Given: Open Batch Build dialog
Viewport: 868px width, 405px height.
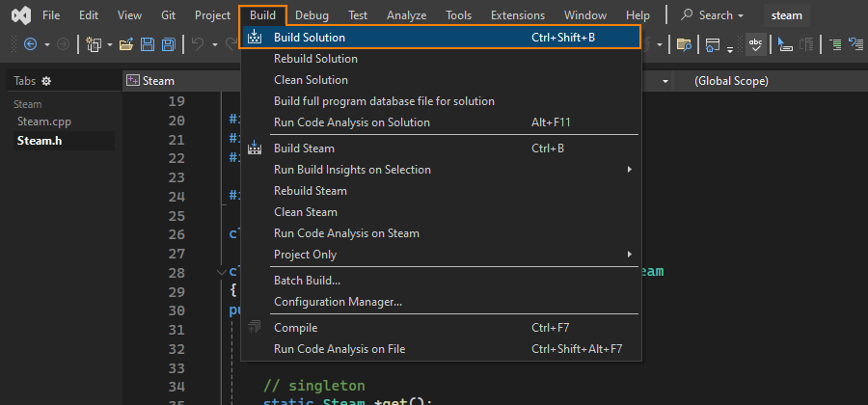Looking at the screenshot, I should coord(441,281).
